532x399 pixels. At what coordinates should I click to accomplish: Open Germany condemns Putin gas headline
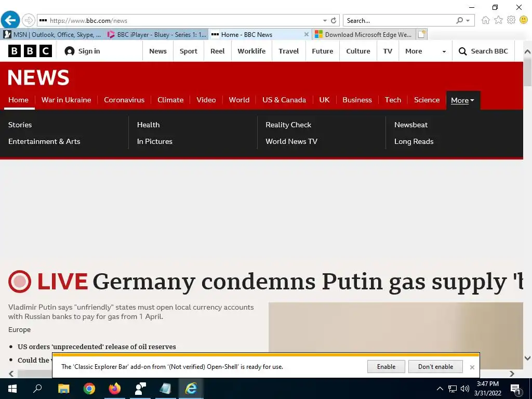point(308,282)
